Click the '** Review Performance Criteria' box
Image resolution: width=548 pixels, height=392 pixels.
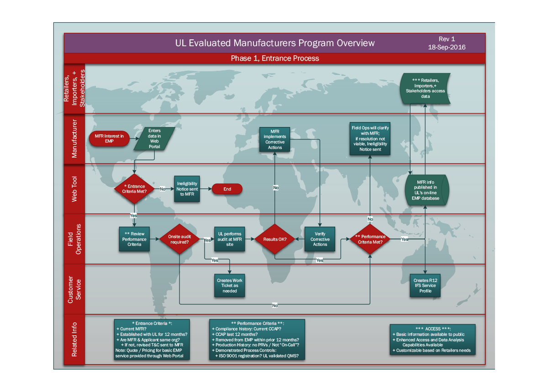click(x=134, y=239)
